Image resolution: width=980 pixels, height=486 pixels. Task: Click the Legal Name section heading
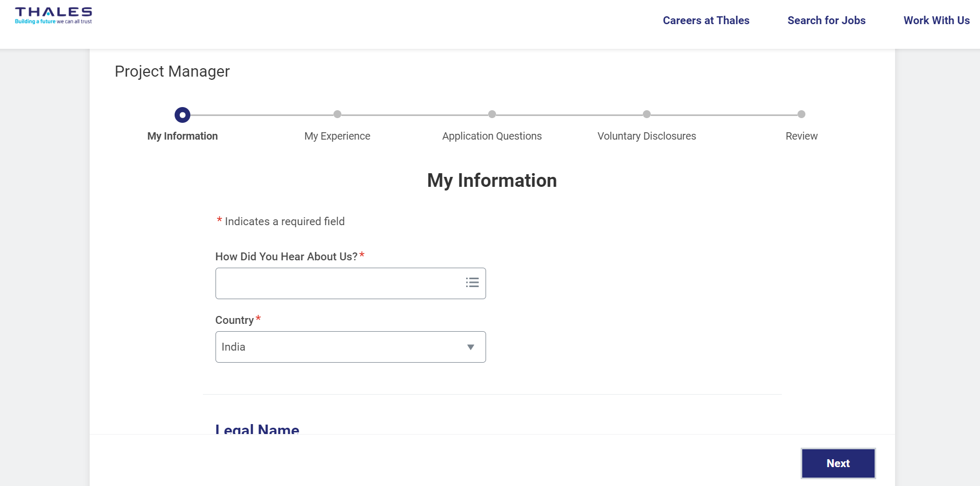click(257, 428)
